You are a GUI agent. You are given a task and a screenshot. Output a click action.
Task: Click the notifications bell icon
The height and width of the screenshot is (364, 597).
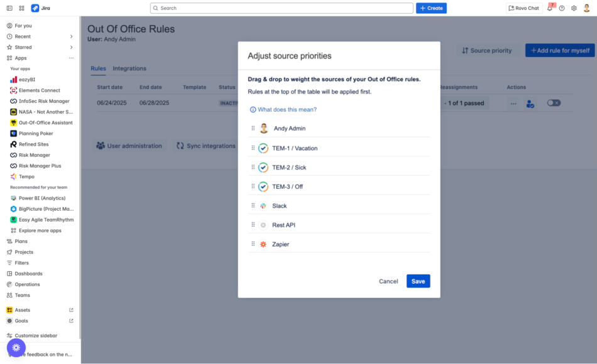click(x=550, y=8)
